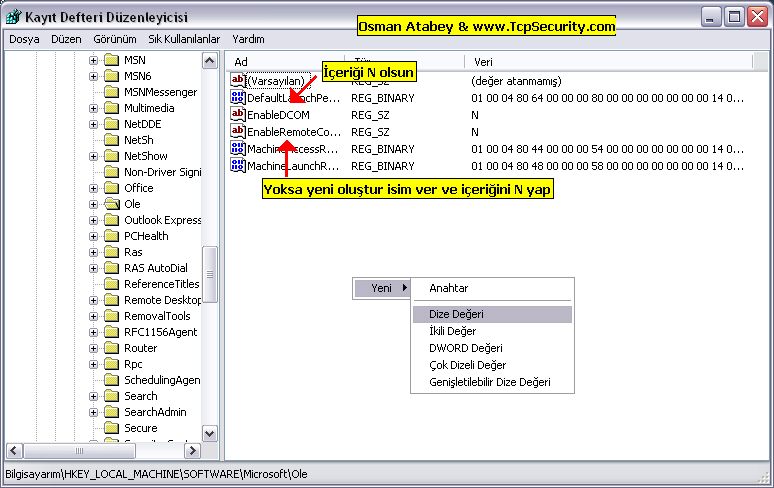
Task: Click the EnableRemoteConnect string value icon
Action: click(x=238, y=132)
